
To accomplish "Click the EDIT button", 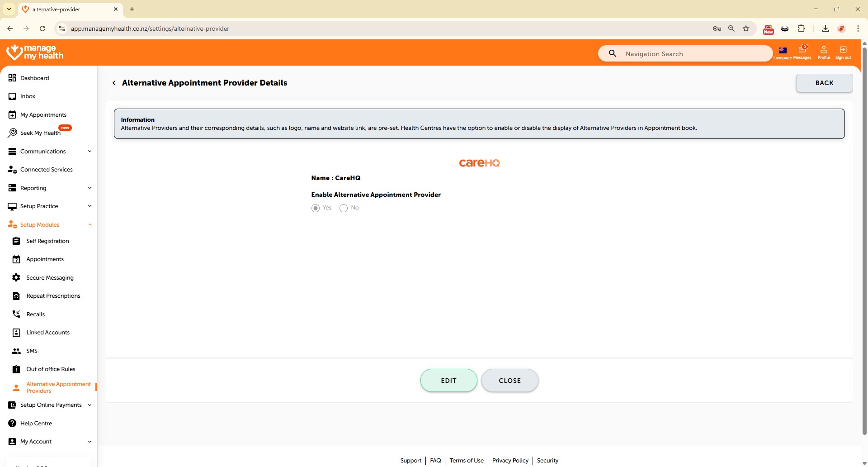I will (x=448, y=381).
